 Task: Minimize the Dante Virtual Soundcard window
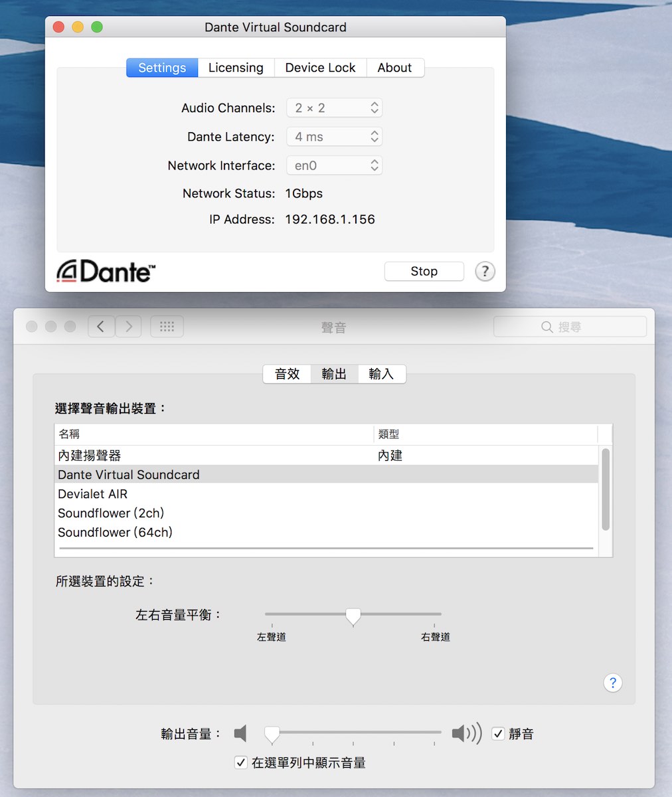coord(78,27)
